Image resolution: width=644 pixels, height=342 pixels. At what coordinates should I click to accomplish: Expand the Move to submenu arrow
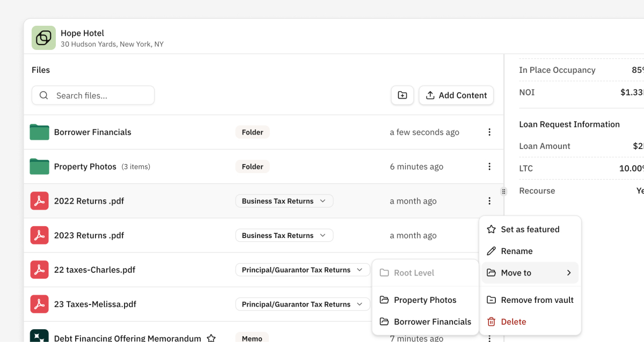(x=569, y=273)
